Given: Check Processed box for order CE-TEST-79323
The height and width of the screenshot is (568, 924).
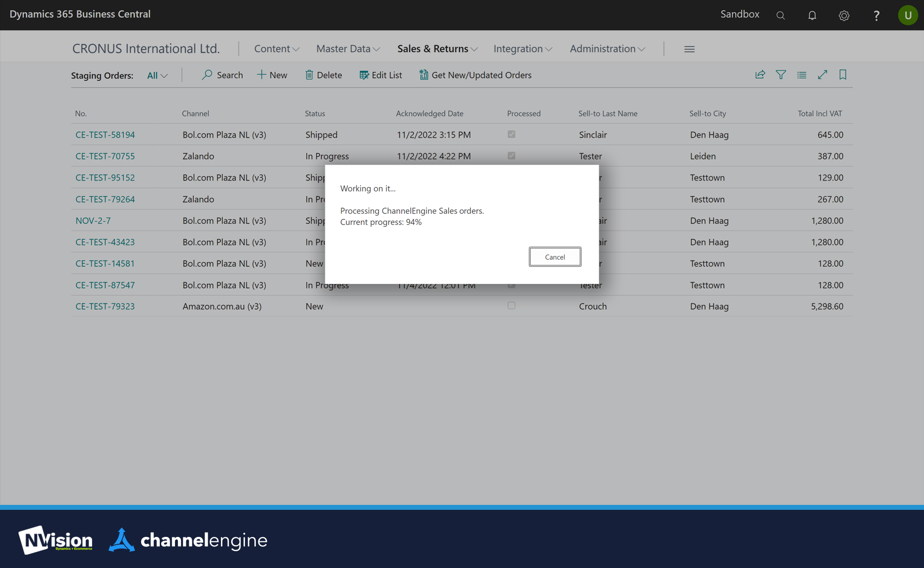Looking at the screenshot, I should pyautogui.click(x=511, y=306).
